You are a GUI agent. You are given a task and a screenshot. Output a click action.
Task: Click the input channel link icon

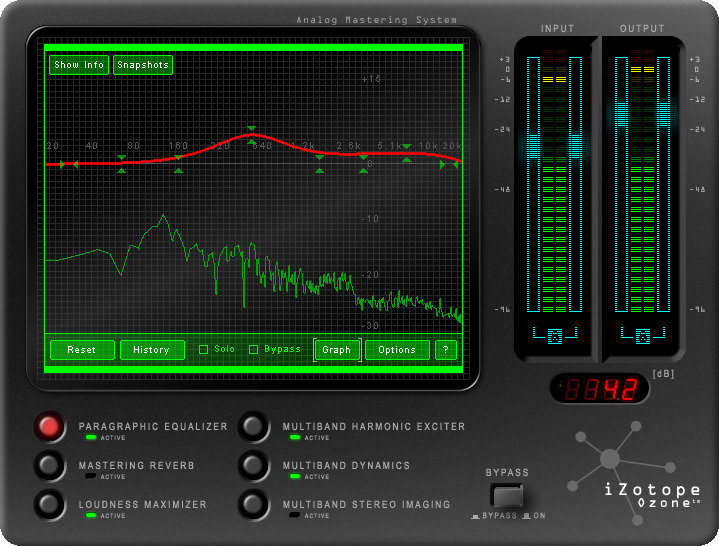(555, 336)
